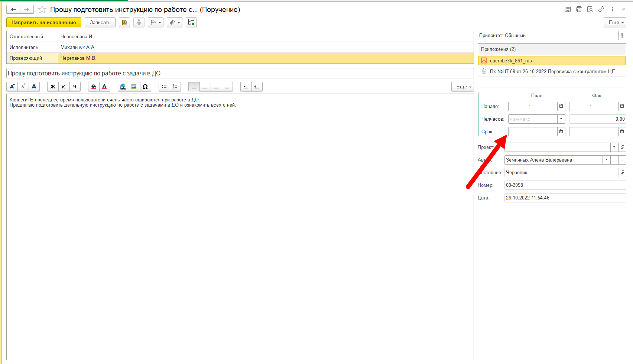
Task: Open the calendar for planned Срок
Action: coord(561,131)
